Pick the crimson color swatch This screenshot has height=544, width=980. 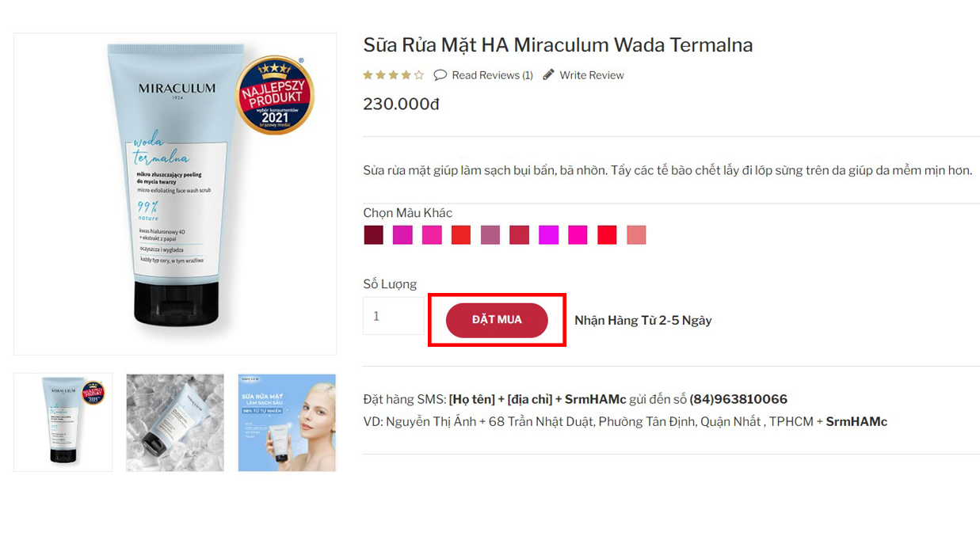coord(519,235)
